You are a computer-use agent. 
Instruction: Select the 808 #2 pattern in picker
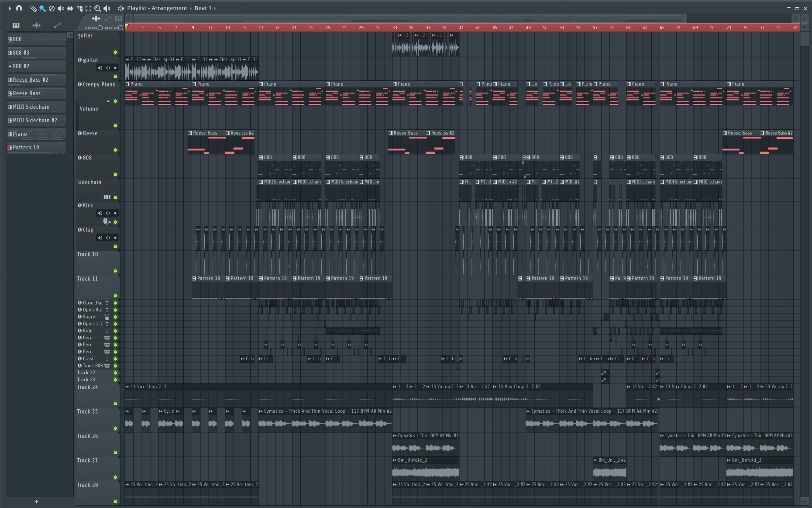coord(36,66)
